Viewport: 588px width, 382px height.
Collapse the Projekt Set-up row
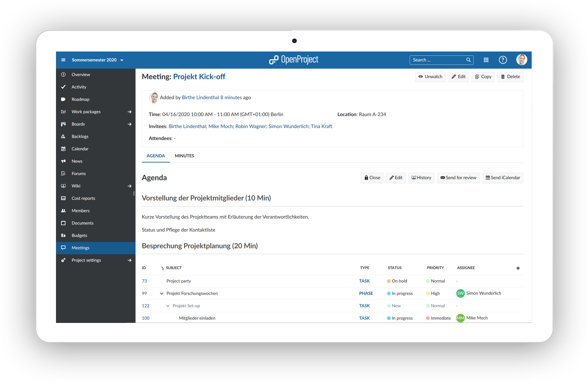click(x=168, y=306)
